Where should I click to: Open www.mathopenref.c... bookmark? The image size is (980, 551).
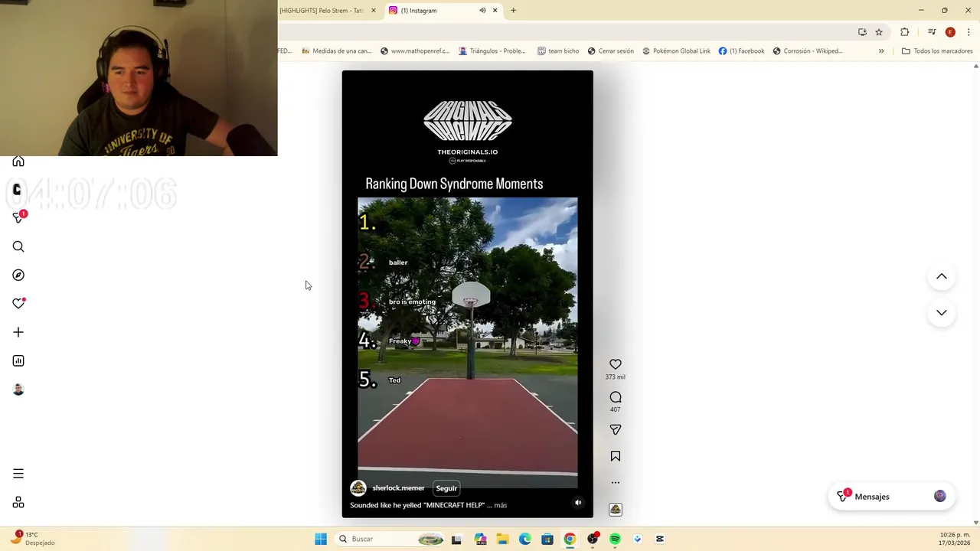tap(414, 51)
